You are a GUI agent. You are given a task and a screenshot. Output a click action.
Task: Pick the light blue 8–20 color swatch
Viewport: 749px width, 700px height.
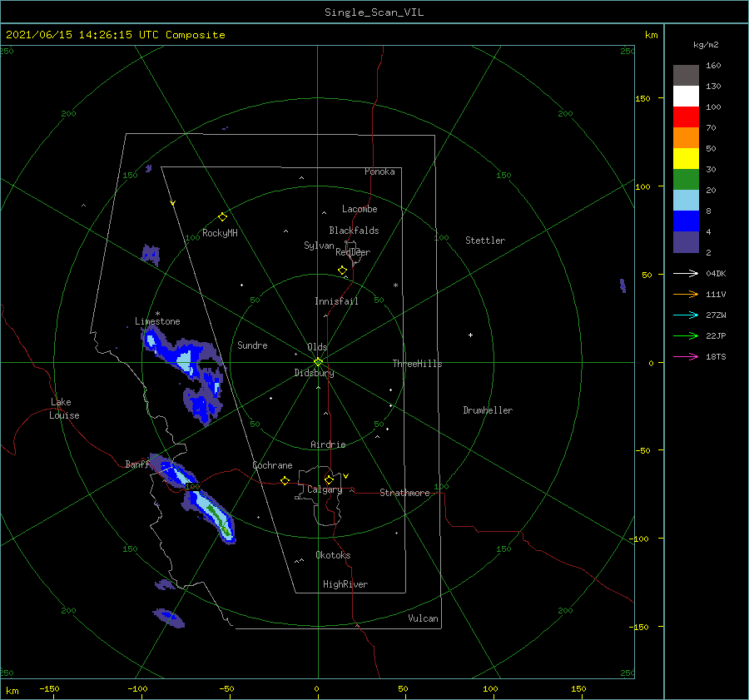coord(686,201)
